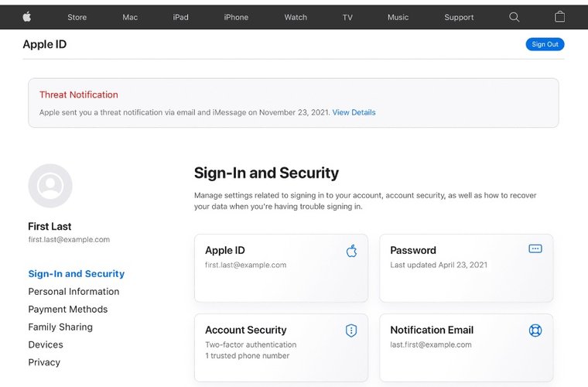
Task: Click the shield icon on Account Security card
Action: 351,330
